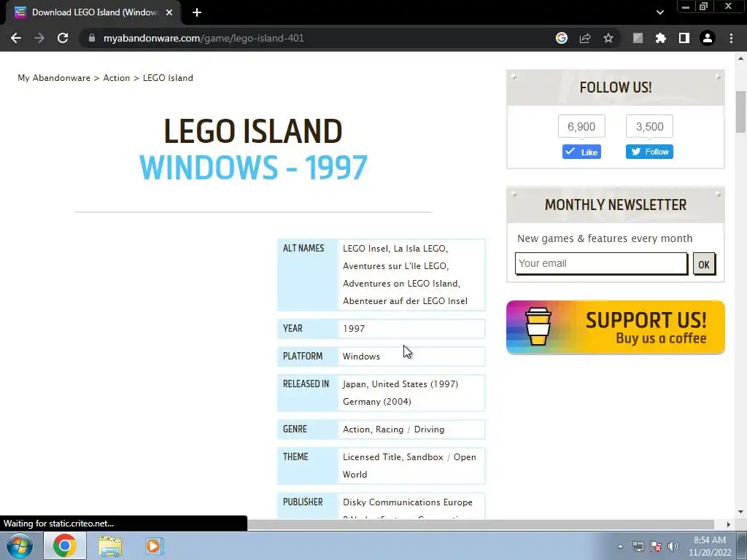Click the LEGO Island breadcrumb

168,77
